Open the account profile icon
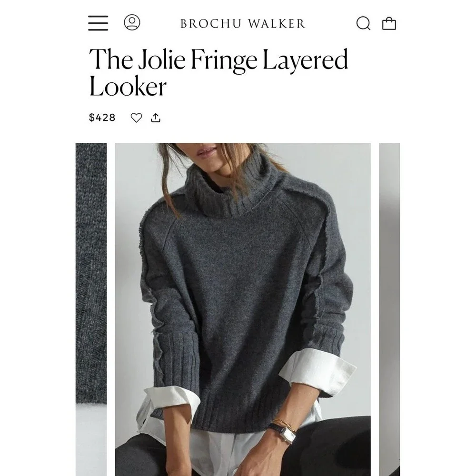Image resolution: width=476 pixels, height=476 pixels. (132, 22)
